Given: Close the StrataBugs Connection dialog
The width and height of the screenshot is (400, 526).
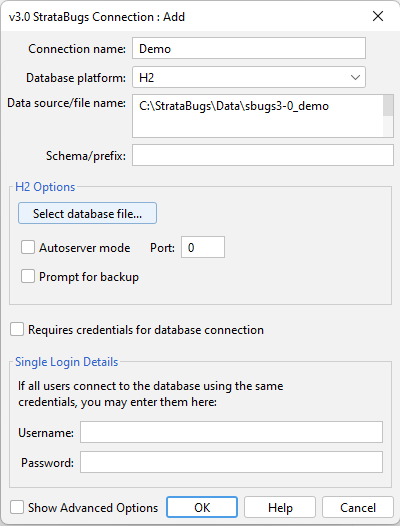Looking at the screenshot, I should click(x=378, y=16).
